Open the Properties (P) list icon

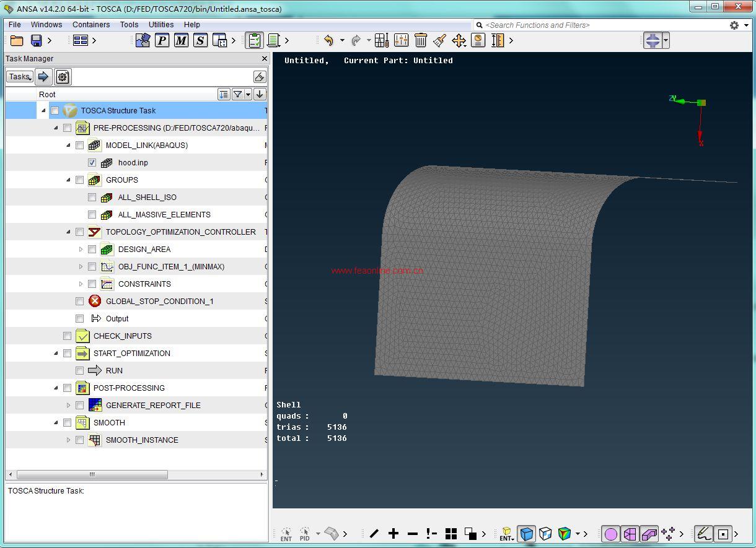[162, 40]
